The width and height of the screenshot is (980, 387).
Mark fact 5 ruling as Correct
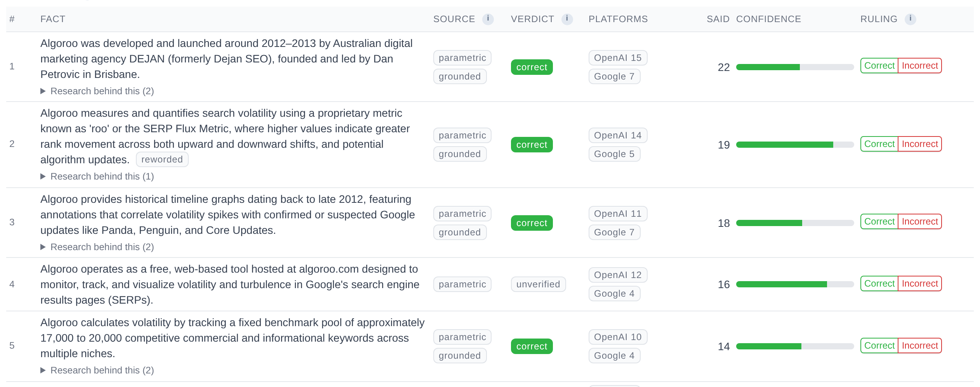879,346
